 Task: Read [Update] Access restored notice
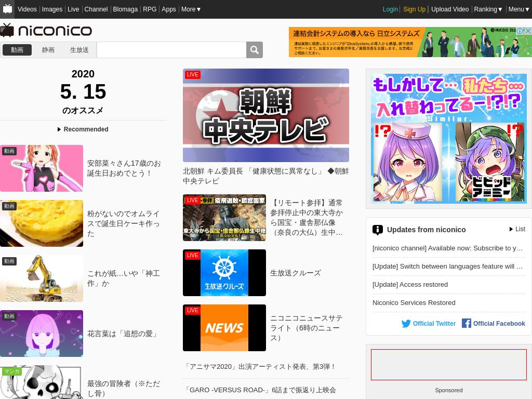410,285
